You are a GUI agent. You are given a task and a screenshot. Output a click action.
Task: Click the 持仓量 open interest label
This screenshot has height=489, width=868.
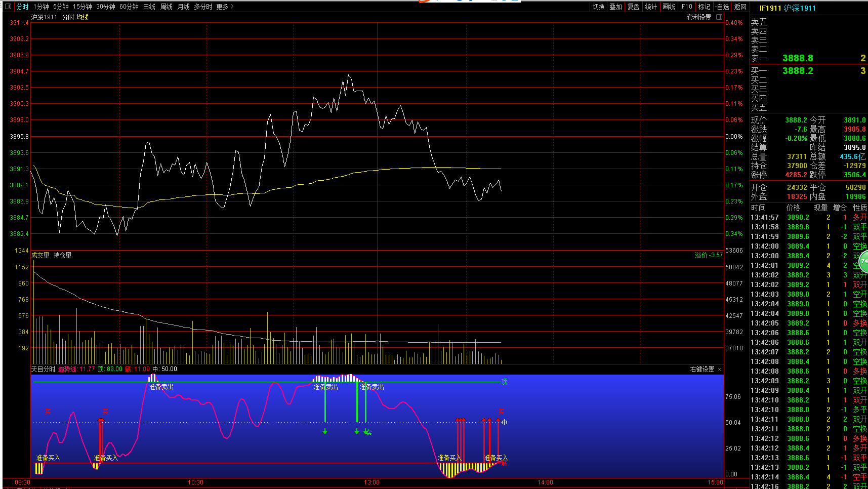[x=63, y=255]
